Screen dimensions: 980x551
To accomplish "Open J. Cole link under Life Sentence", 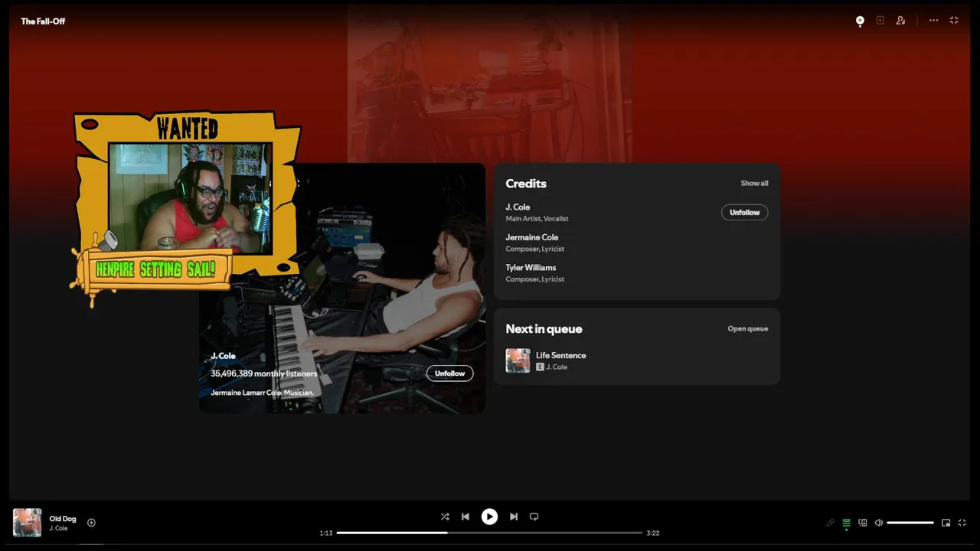I will click(557, 367).
